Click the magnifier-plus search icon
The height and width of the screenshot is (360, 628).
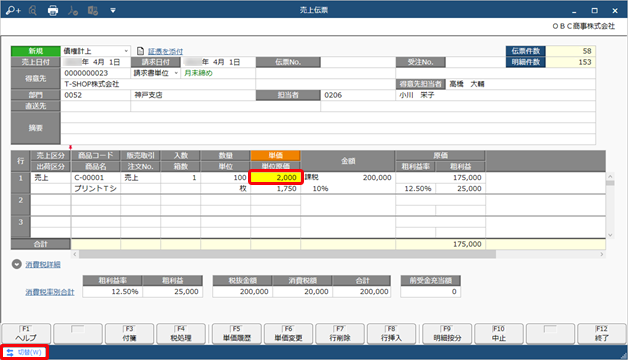coord(13,10)
